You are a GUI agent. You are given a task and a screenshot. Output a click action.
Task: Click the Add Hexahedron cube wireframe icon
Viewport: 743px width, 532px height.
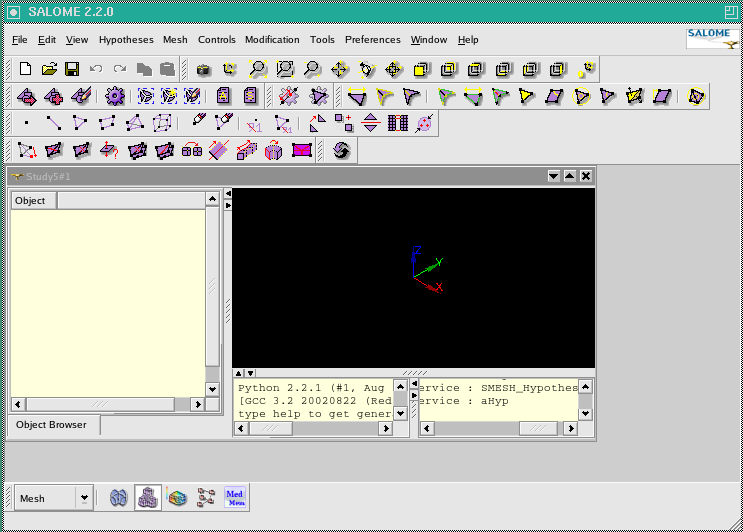[x=162, y=123]
